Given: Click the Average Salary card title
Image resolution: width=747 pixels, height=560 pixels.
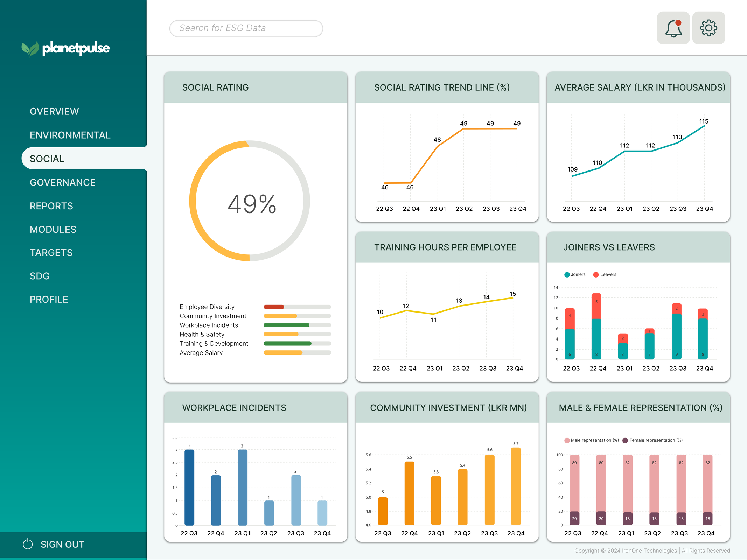Looking at the screenshot, I should (x=640, y=87).
